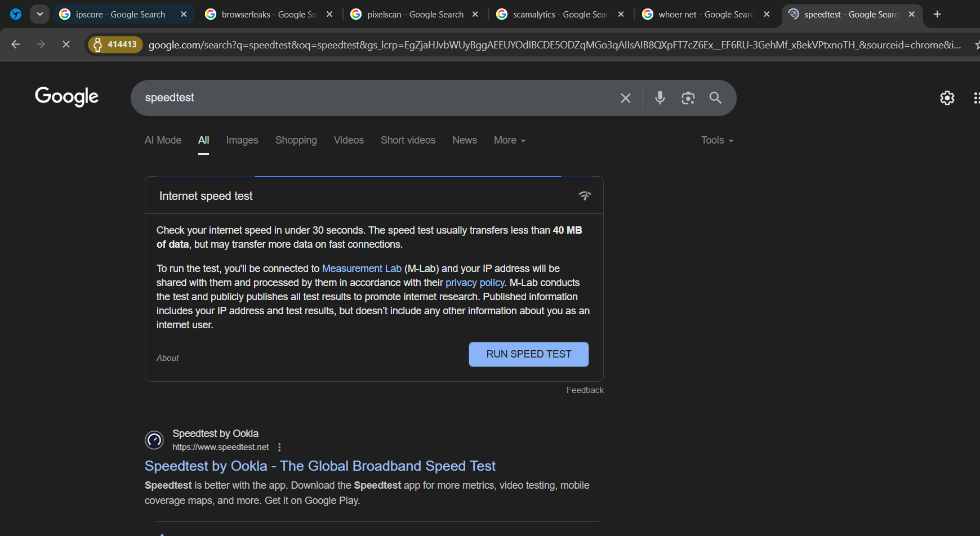The width and height of the screenshot is (980, 536).
Task: Click into the speedtest search field
Action: coord(372,98)
